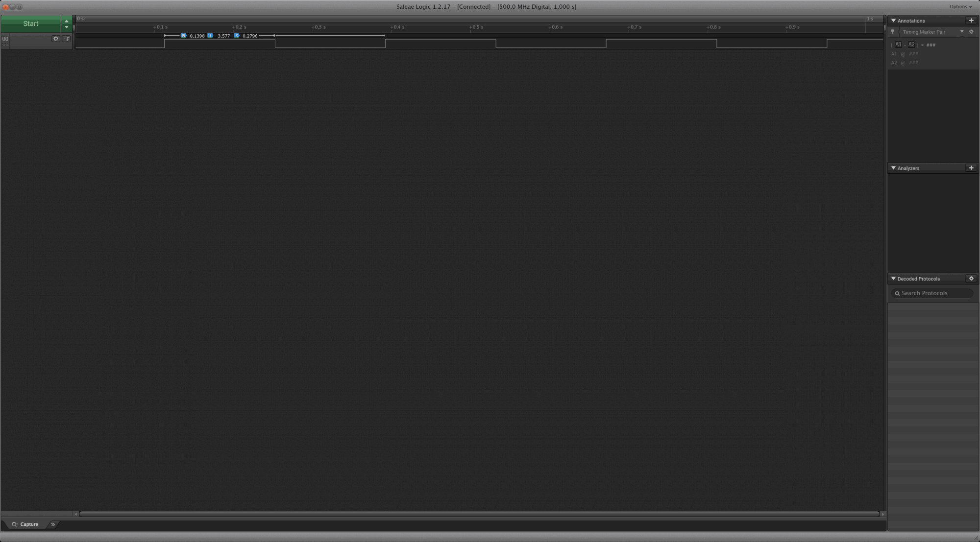Collapse the Analyzers panel
980x542 pixels.
pyautogui.click(x=893, y=168)
